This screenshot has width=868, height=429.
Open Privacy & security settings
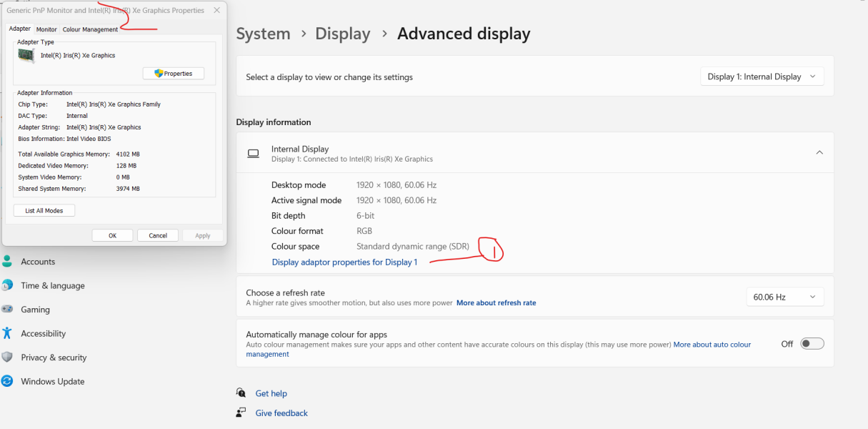54,357
